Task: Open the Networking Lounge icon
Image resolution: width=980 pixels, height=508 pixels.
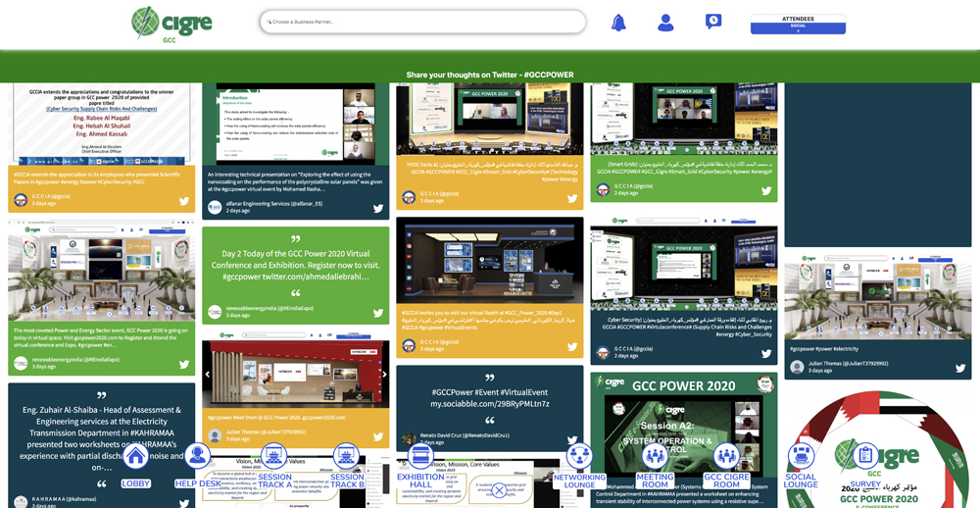Action: click(x=579, y=456)
